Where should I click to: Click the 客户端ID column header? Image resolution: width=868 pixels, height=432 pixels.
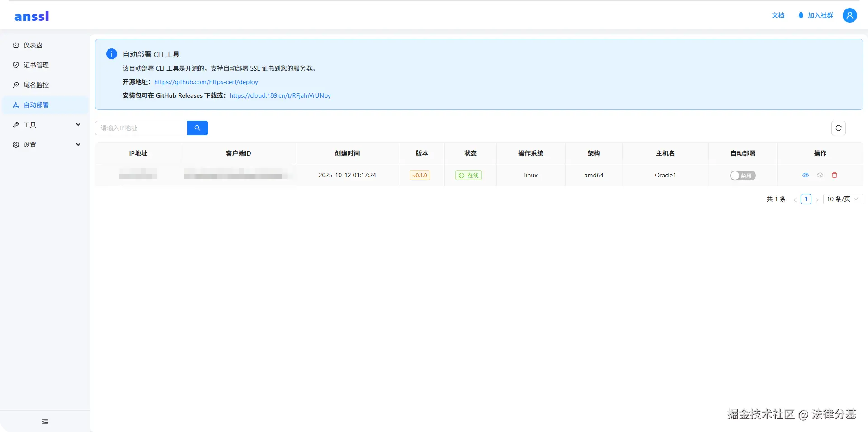(x=238, y=153)
